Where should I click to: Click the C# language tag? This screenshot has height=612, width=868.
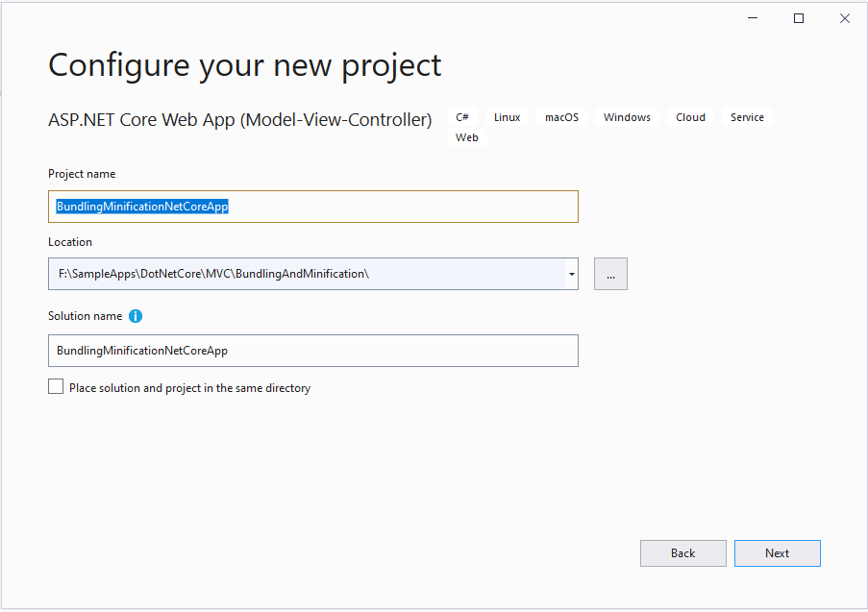[462, 117]
